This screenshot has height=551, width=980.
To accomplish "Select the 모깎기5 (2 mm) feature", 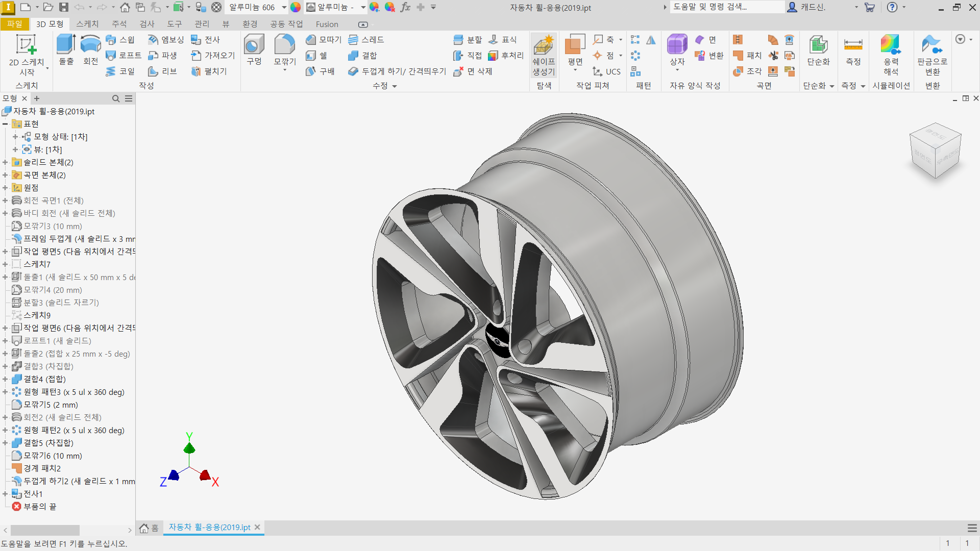I will tap(45, 405).
